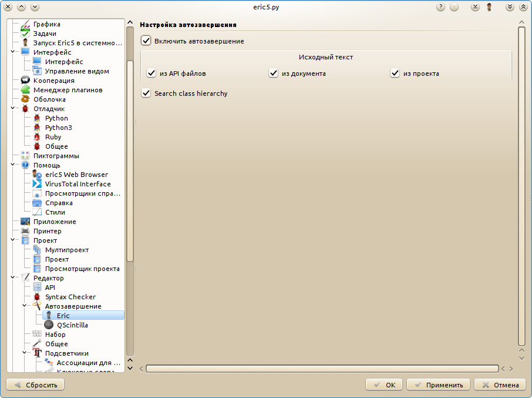This screenshot has width=532, height=398.
Task: Click the Syntax Checker bug icon
Action: point(37,297)
